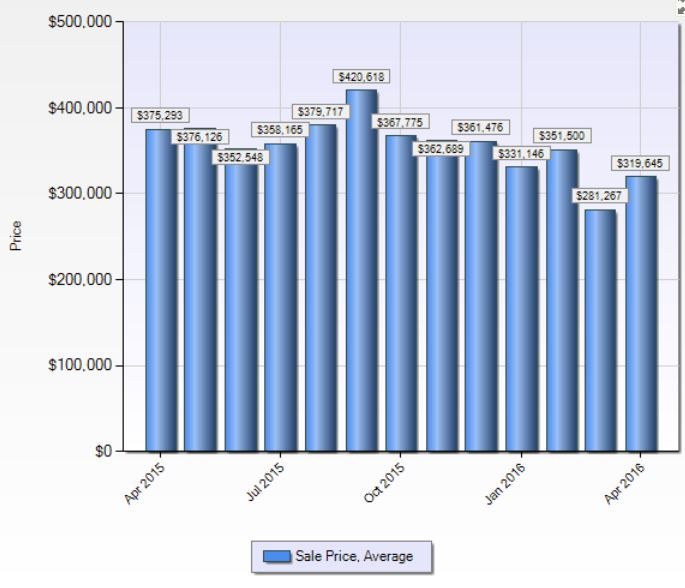Click the shortest bar under $281,267
This screenshot has height=588, width=685.
tap(600, 330)
